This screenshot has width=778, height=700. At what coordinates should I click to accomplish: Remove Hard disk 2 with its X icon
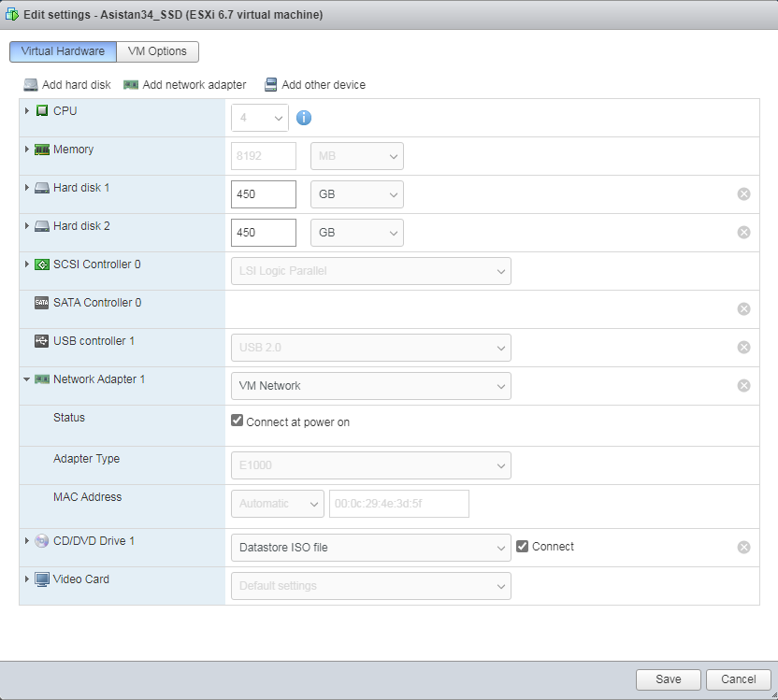click(743, 233)
